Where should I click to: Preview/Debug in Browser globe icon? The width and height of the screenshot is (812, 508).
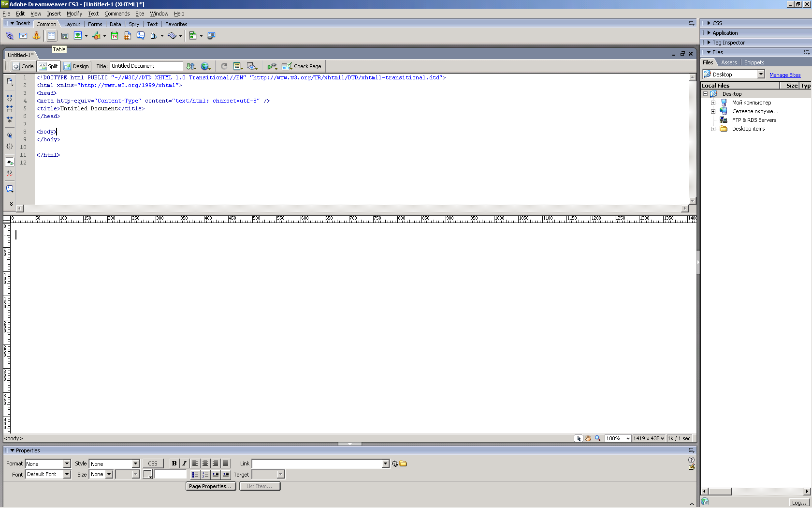pyautogui.click(x=205, y=66)
